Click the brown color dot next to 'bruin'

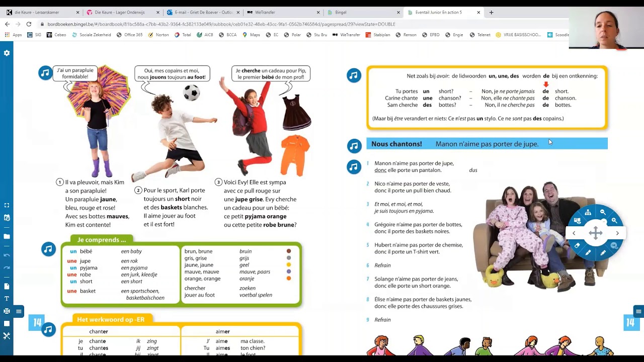tap(289, 251)
